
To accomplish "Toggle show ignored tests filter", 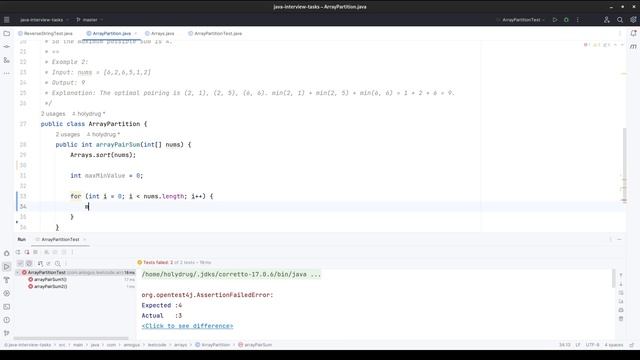I will pos(29,264).
